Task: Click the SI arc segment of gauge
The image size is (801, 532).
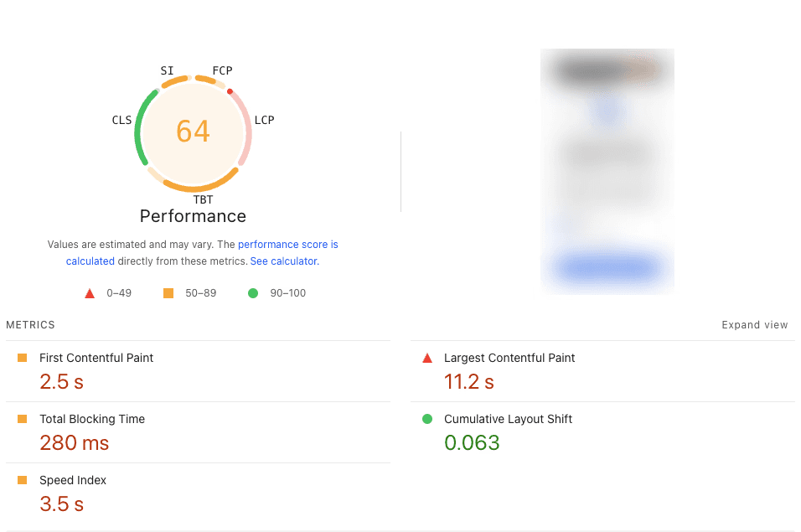Action: point(175,80)
